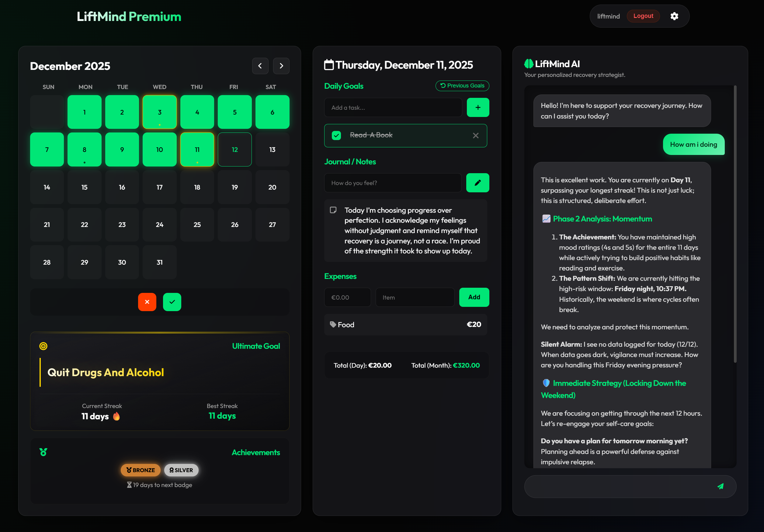Click the Food expense tag icon
The width and height of the screenshot is (764, 532).
332,324
